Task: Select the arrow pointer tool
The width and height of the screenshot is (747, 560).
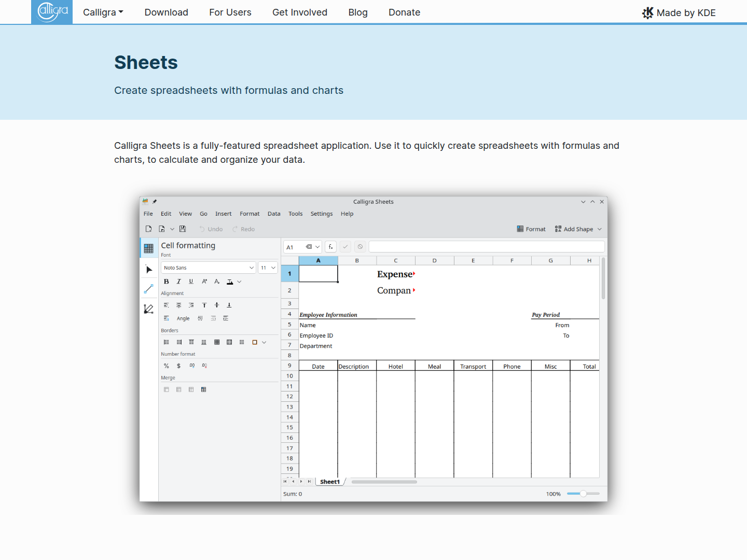Action: click(x=149, y=270)
